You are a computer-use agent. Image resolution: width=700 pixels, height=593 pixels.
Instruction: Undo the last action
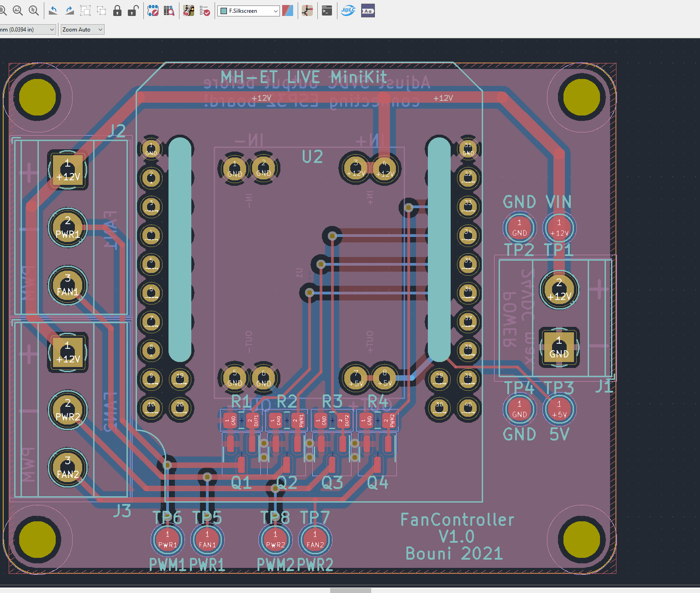(53, 10)
